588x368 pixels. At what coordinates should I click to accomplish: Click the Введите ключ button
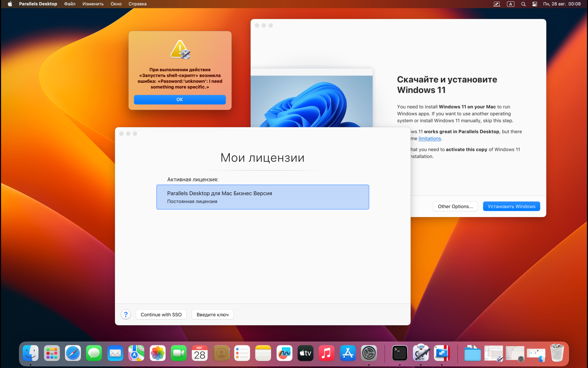pos(212,315)
